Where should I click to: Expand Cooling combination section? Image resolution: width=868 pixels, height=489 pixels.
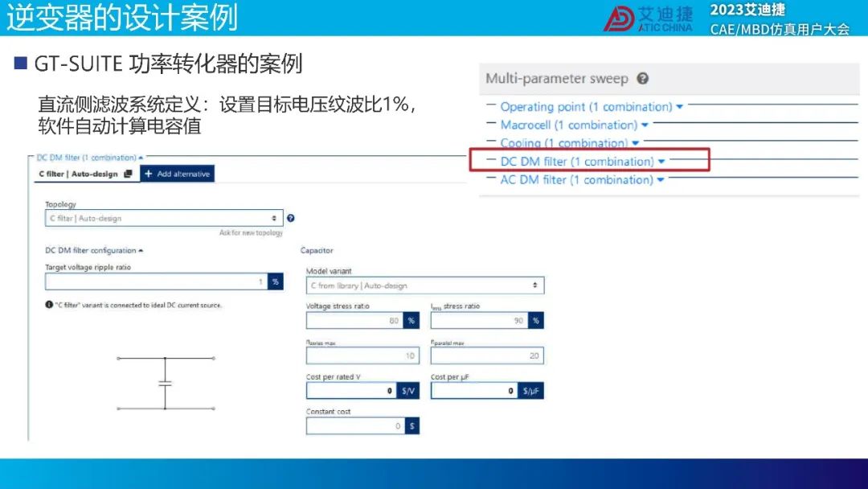(x=570, y=143)
